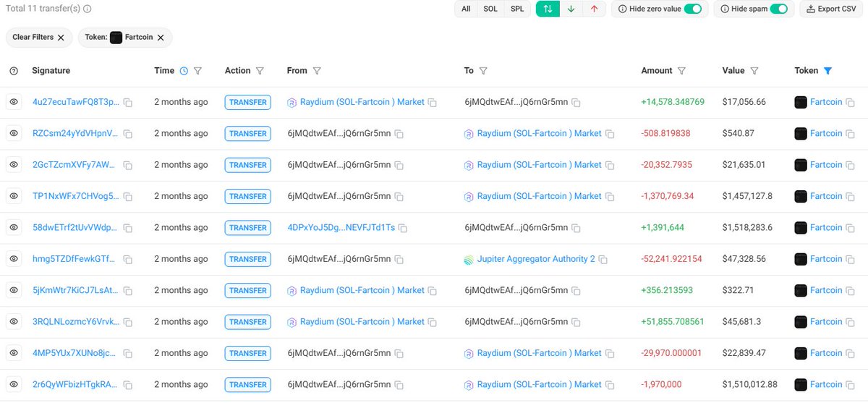Open the Time column filter
The height and width of the screenshot is (403, 868).
pyautogui.click(x=197, y=71)
